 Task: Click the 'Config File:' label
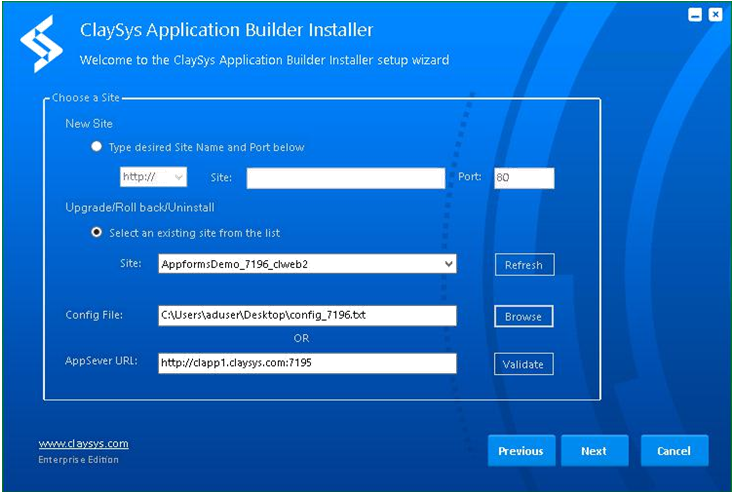click(x=94, y=315)
